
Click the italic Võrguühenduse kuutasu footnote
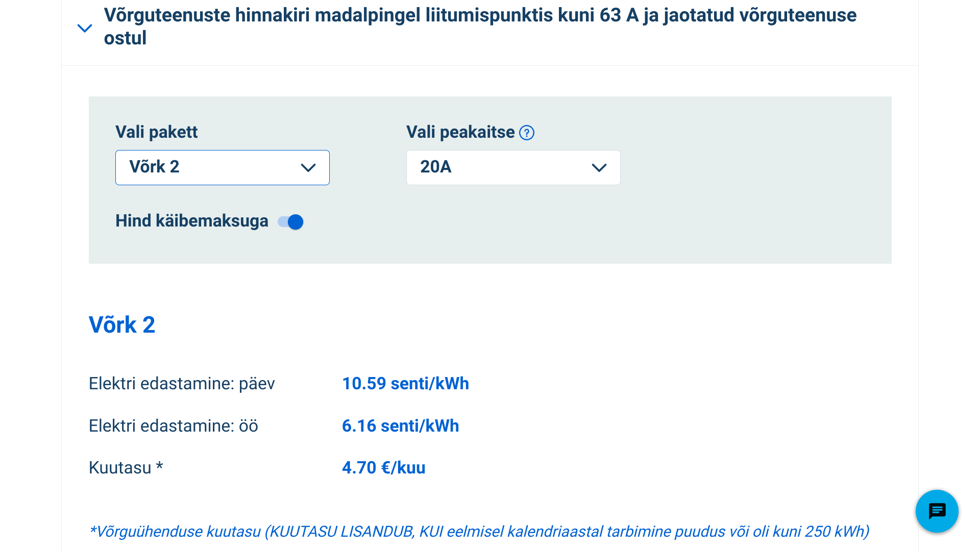pos(479,532)
